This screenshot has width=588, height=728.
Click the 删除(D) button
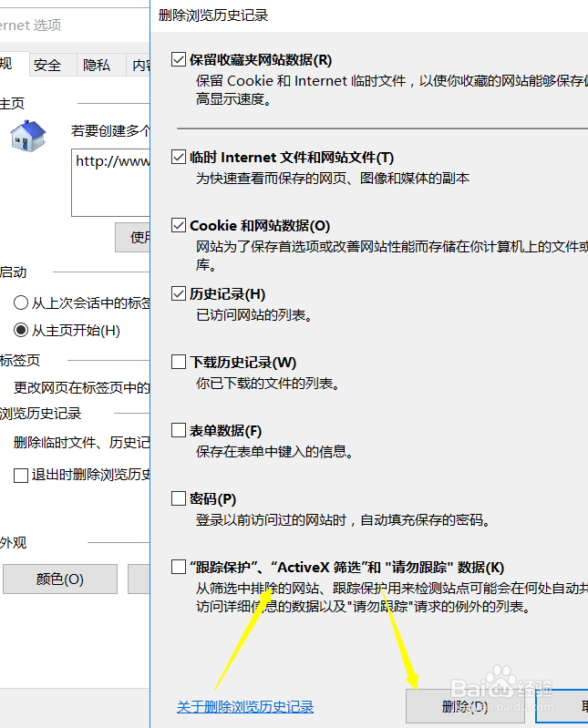pyautogui.click(x=465, y=706)
